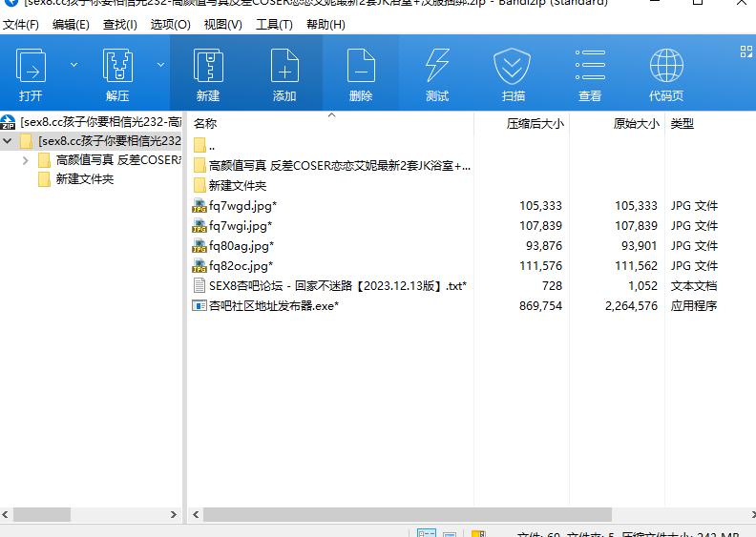Click the 代码页 (Code page) globe icon

click(x=666, y=67)
